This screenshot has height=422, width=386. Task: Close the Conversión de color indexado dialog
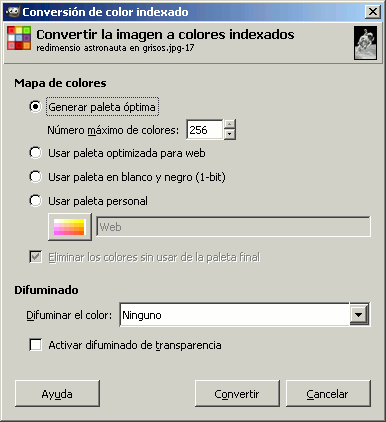(373, 12)
